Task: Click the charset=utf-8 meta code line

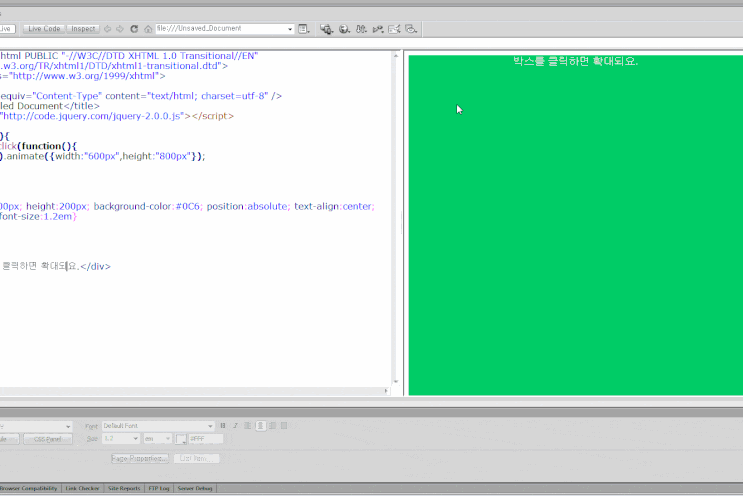Action: 141,96
